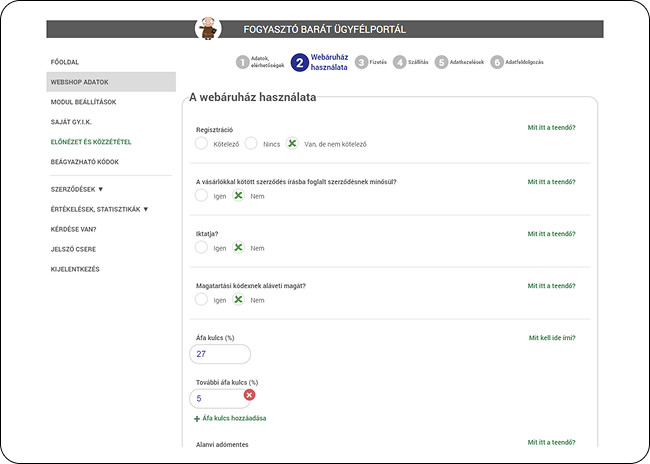The image size is (650, 464).
Task: Click step 5 Adatkezelések circle icon
Action: [441, 62]
